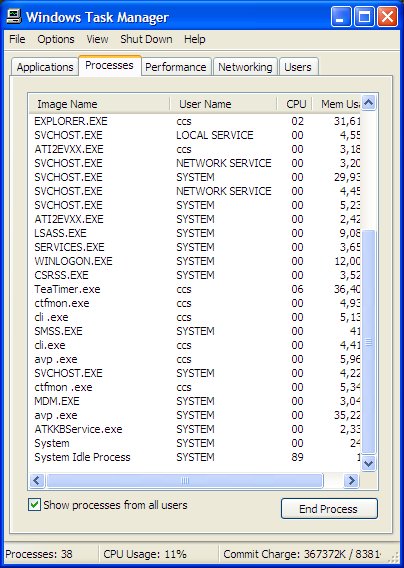The image size is (404, 568).
Task: Select the MDM.EXE process
Action: (x=195, y=401)
